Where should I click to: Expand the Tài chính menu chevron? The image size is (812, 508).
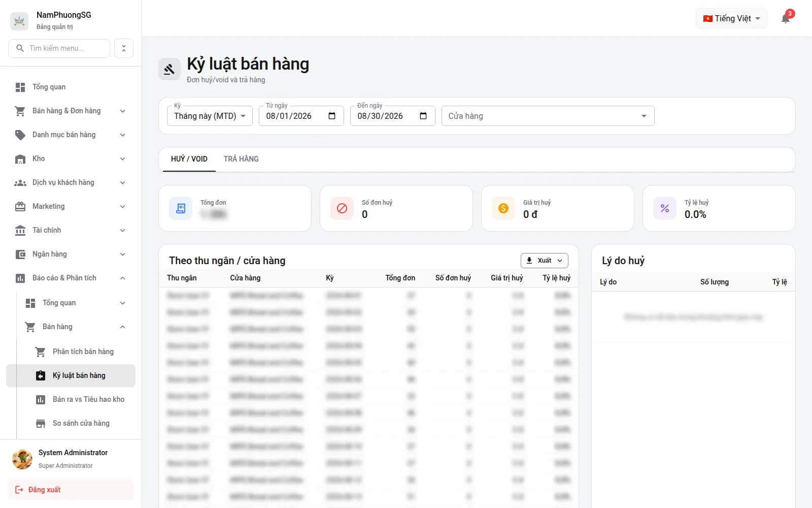pos(123,231)
